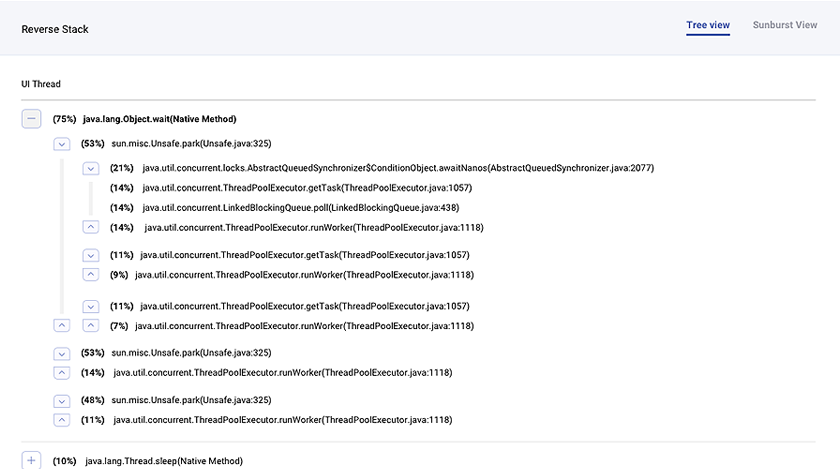Image resolution: width=840 pixels, height=469 pixels.
Task: Toggle the second (11%) getTask chevron
Action: point(91,306)
